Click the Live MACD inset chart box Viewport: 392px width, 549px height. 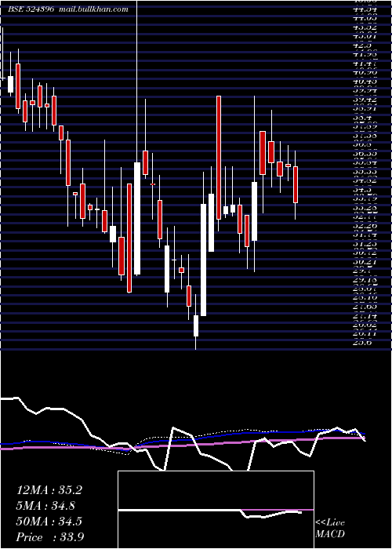click(x=216, y=510)
